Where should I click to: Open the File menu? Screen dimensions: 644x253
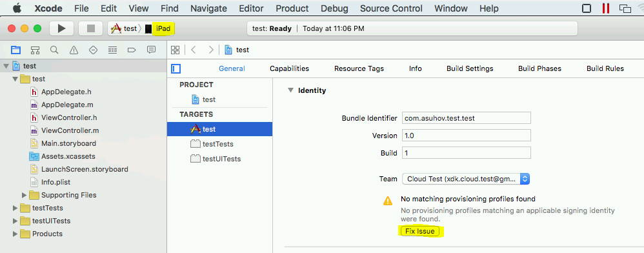coord(81,8)
